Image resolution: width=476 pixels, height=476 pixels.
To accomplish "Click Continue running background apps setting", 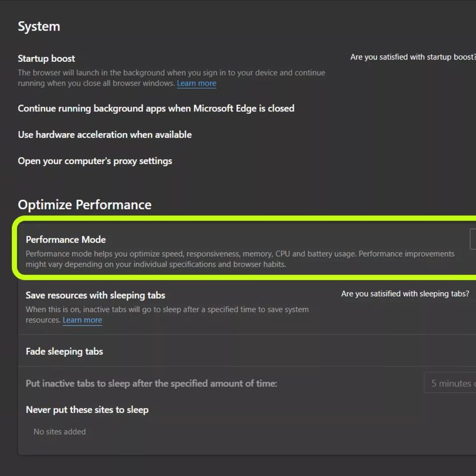I will coord(156,108).
